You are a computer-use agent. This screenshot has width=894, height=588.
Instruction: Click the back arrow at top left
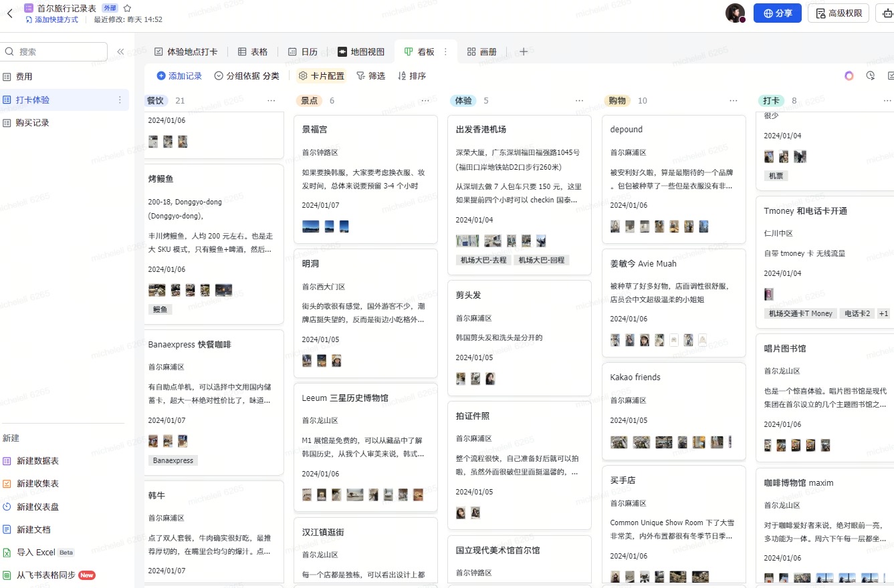click(10, 13)
